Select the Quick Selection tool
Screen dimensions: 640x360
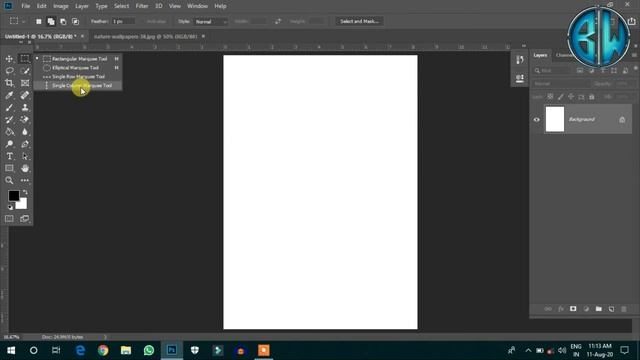25,71
